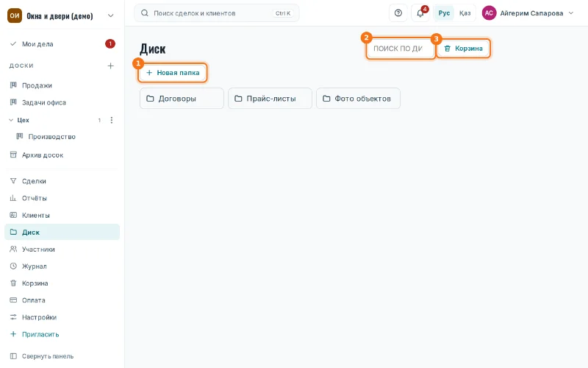Image resolution: width=588 pixels, height=368 pixels.
Task: Open Мои дела in sidebar
Action: [62, 44]
